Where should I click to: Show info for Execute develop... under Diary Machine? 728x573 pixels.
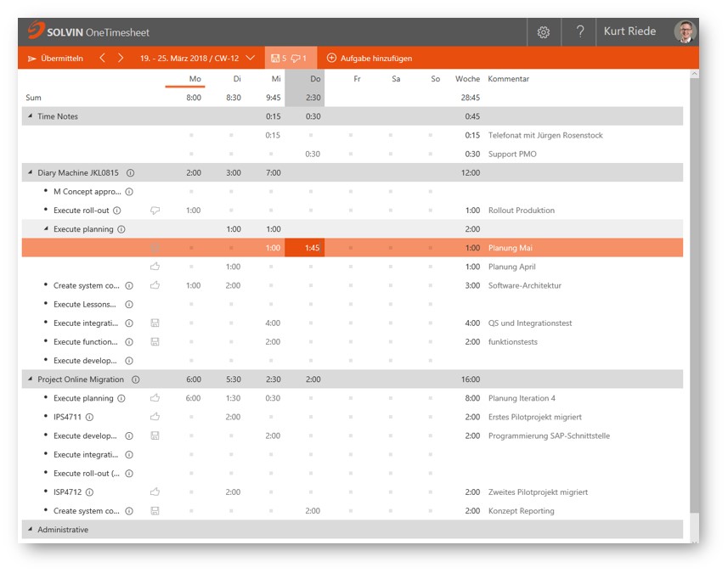point(129,361)
